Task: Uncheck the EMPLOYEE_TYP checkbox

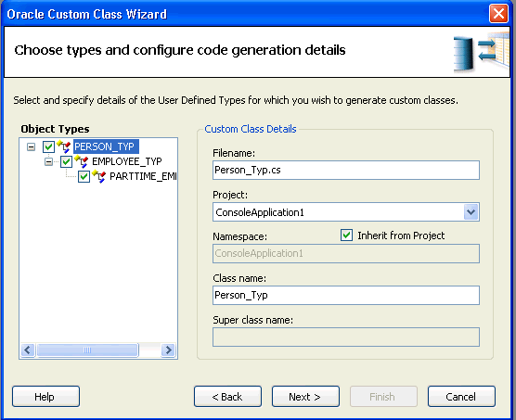Action: 66,161
